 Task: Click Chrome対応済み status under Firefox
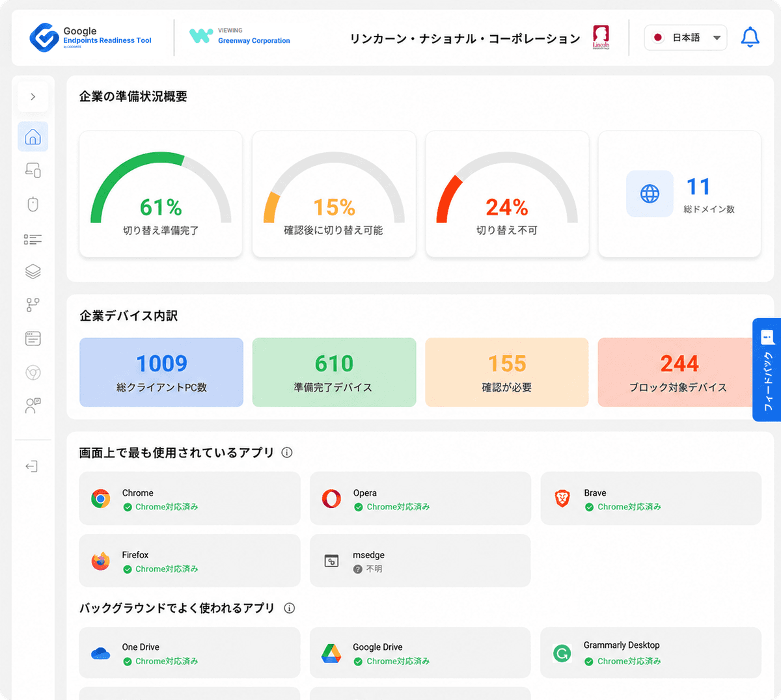click(x=160, y=569)
